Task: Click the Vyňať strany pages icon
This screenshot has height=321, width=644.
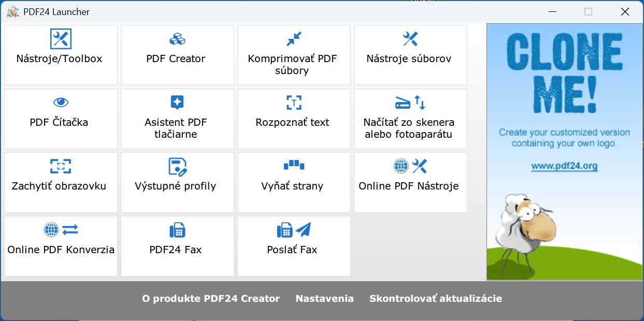Action: 294,165
